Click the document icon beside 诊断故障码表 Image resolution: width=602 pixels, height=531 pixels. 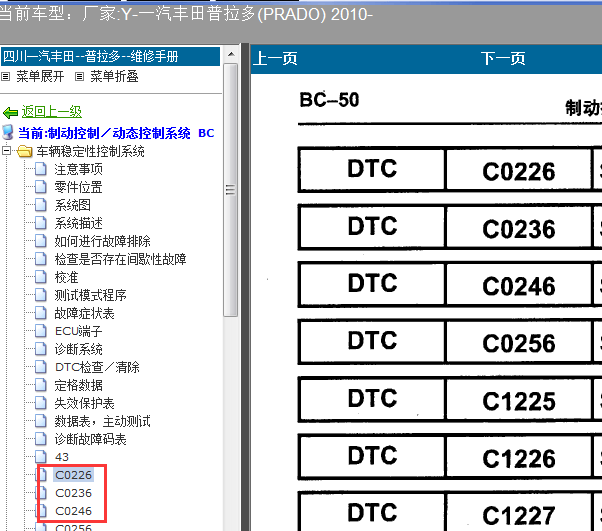(x=41, y=438)
